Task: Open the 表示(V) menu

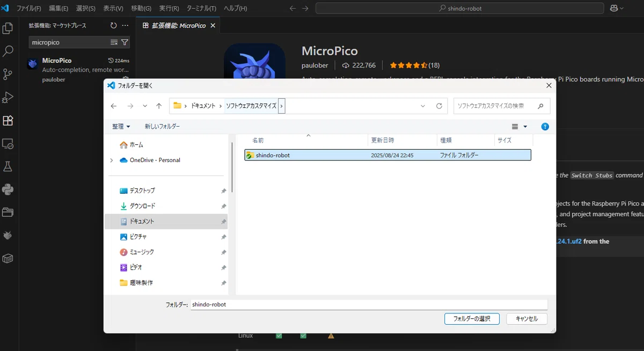Action: click(x=113, y=9)
